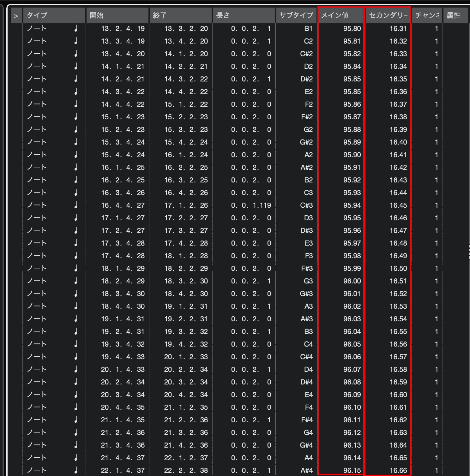Select the セカンダリー column header
This screenshot has width=470, height=476.
388,15
